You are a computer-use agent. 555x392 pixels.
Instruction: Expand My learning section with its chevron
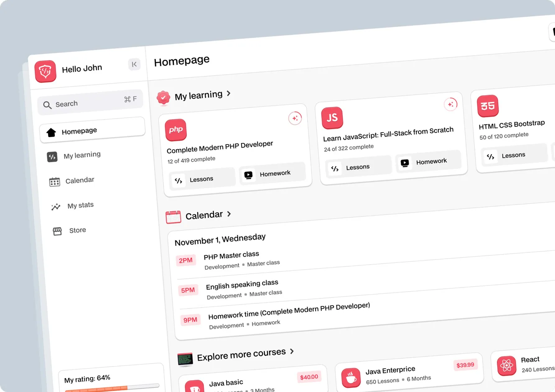229,93
